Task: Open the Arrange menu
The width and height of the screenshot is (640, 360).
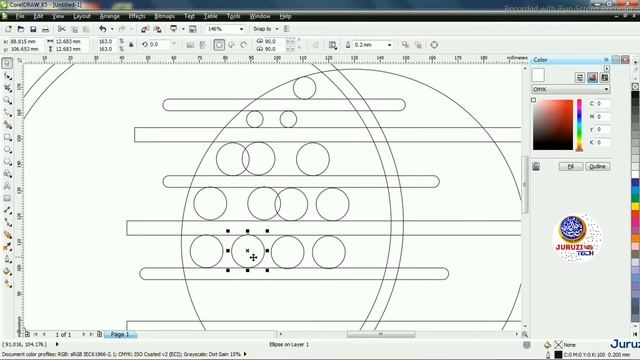Action: tap(109, 16)
